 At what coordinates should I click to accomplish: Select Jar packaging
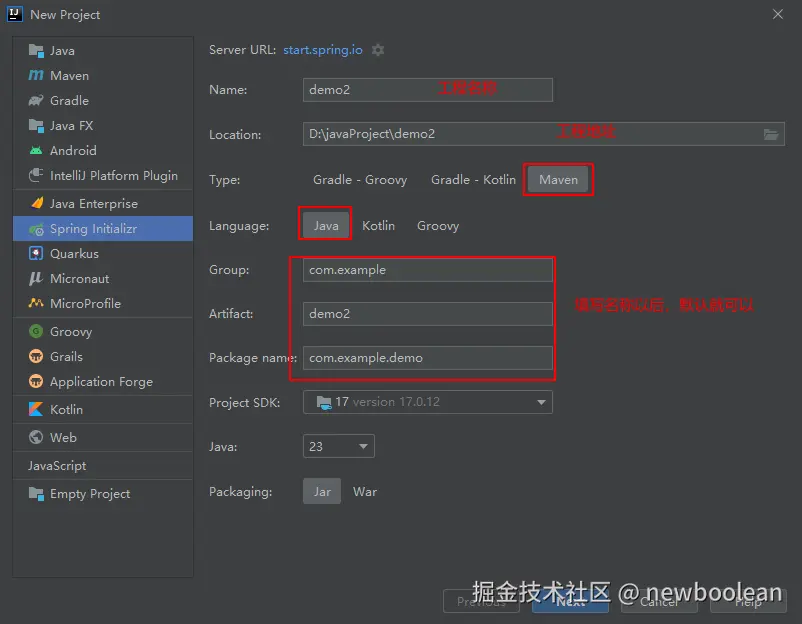pyautogui.click(x=322, y=492)
